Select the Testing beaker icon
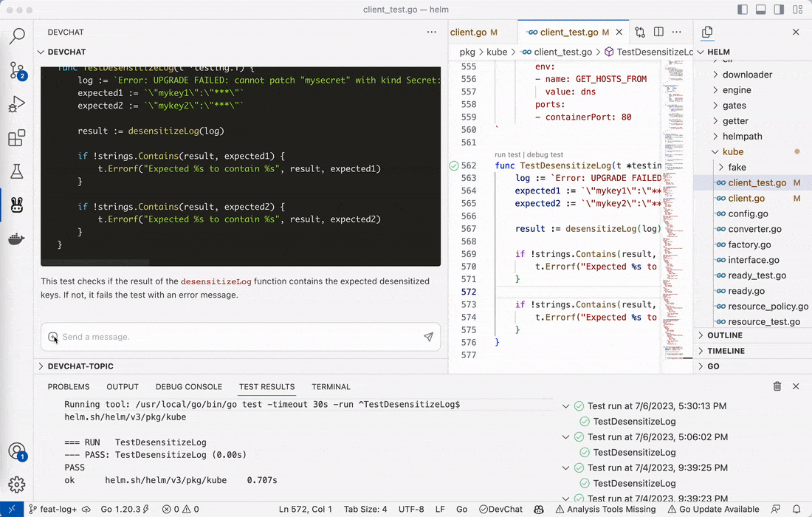The image size is (812, 517). 17,170
